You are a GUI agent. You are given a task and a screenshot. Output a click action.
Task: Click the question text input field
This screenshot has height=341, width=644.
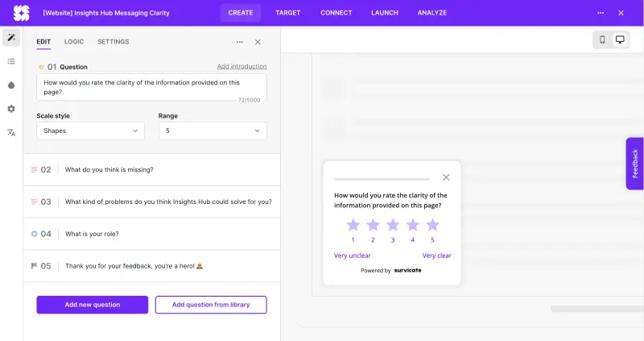(x=151, y=87)
